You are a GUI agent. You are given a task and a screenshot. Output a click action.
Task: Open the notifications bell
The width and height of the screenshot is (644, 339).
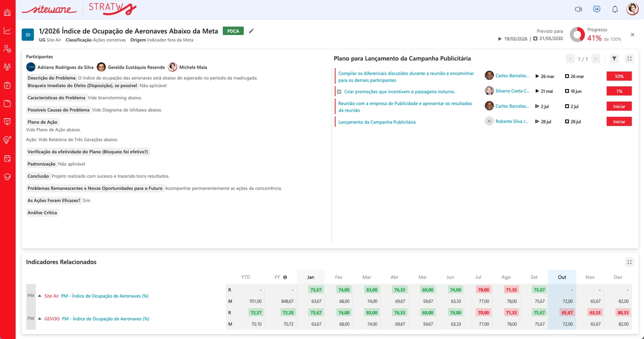tap(615, 9)
